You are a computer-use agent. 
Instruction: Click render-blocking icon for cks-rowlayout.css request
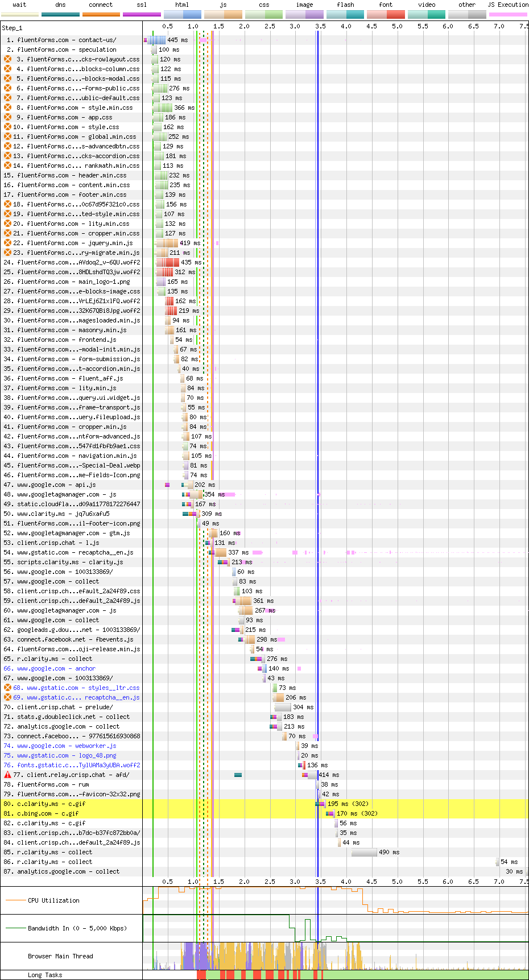click(7, 59)
